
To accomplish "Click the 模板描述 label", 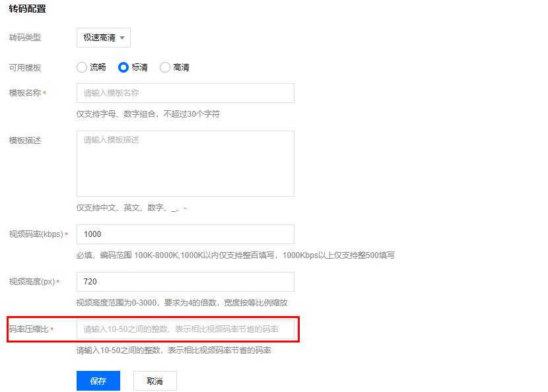I will pos(25,141).
